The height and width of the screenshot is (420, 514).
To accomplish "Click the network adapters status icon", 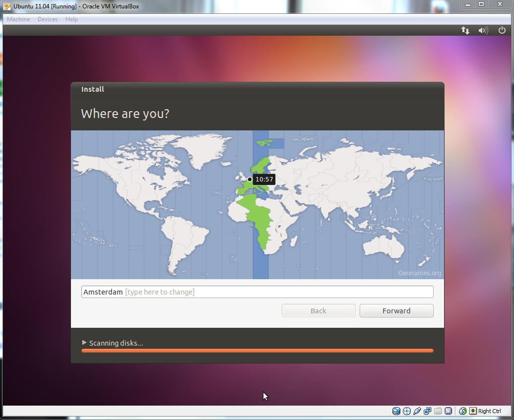I will coord(428,411).
